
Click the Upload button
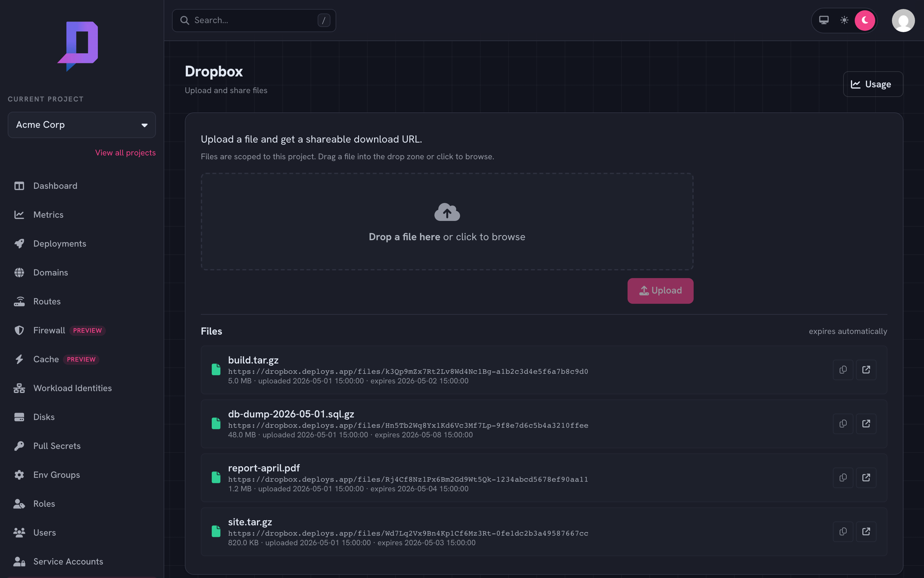pos(660,291)
